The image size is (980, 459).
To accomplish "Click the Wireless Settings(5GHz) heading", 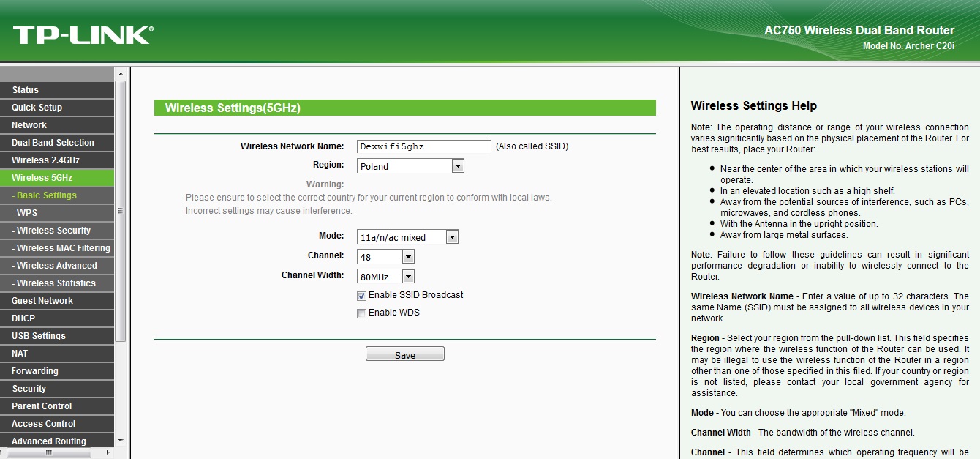I will click(x=233, y=108).
